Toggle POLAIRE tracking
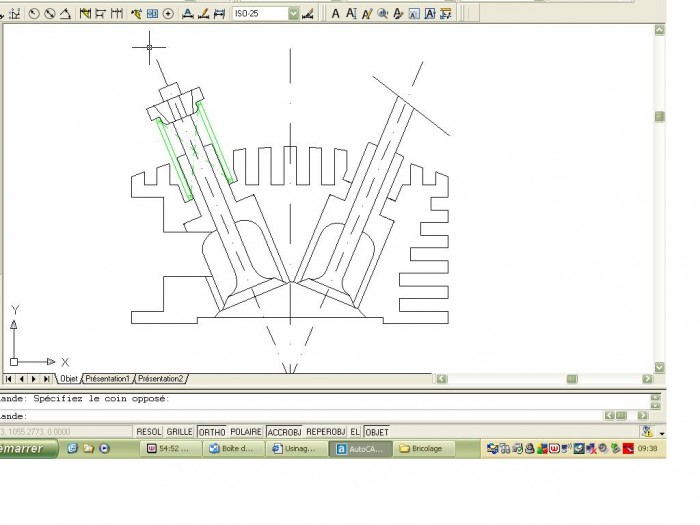This screenshot has width=700, height=525. [246, 432]
